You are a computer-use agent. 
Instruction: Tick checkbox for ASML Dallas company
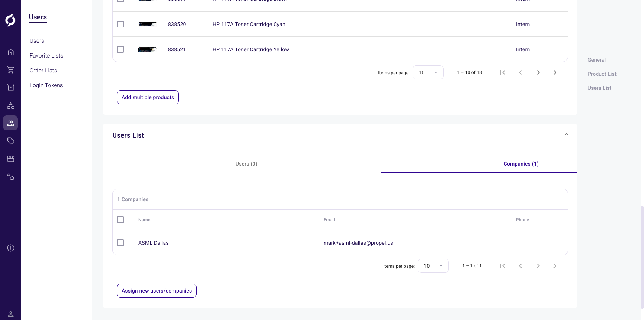click(x=120, y=243)
